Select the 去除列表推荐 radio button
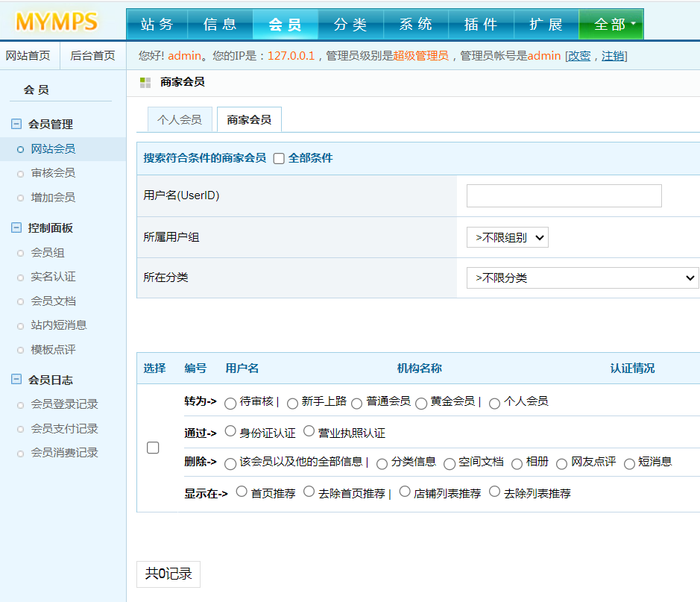 (x=495, y=492)
